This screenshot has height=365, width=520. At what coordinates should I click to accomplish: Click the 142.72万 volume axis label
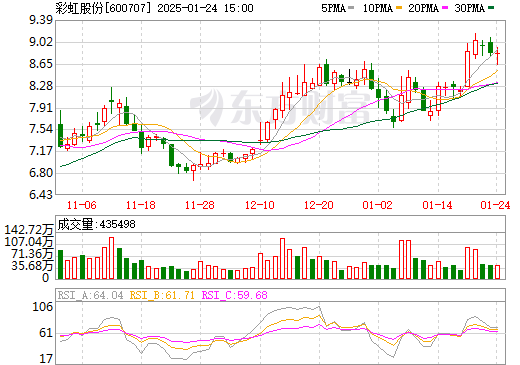[28, 230]
